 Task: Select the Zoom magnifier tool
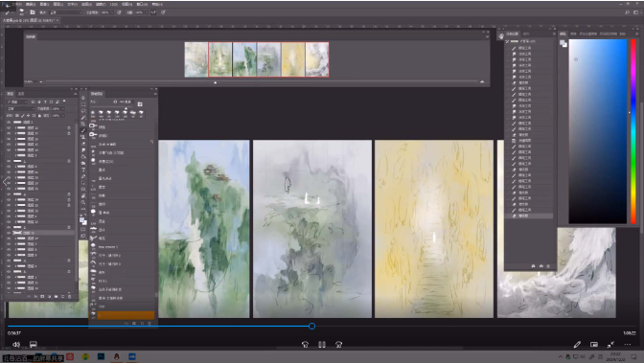(83, 202)
